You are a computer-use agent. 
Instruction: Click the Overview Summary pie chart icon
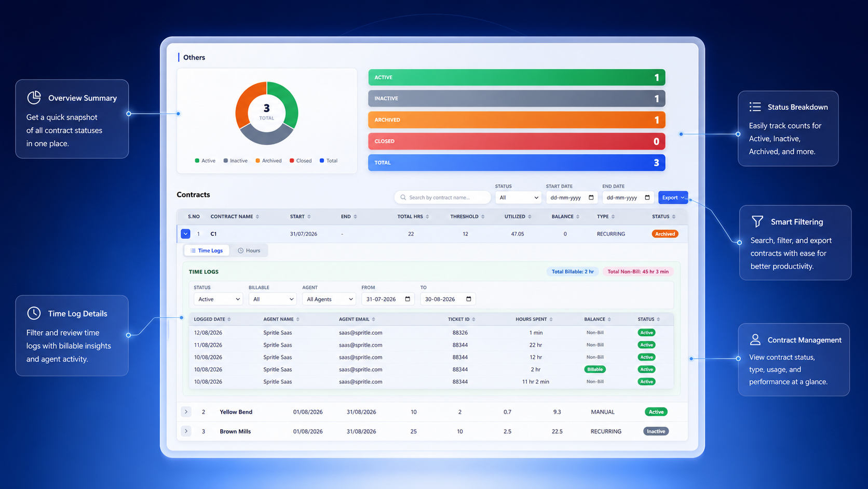[x=34, y=97]
